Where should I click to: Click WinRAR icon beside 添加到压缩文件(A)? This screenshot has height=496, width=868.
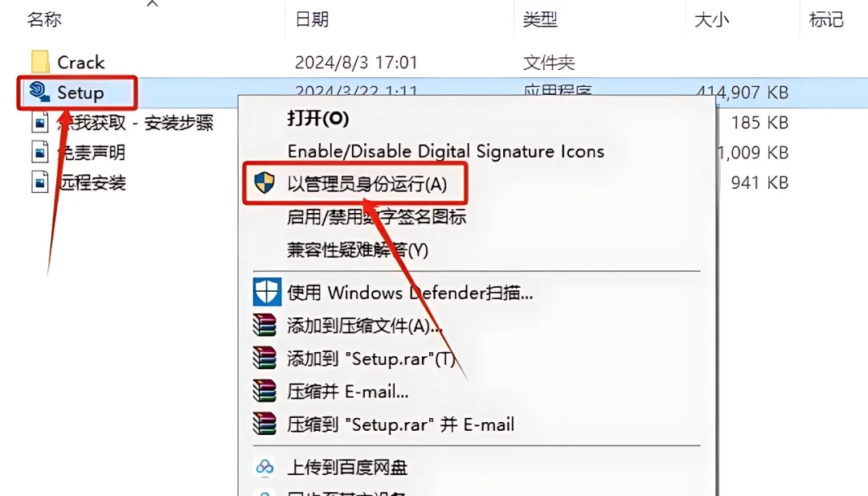264,326
